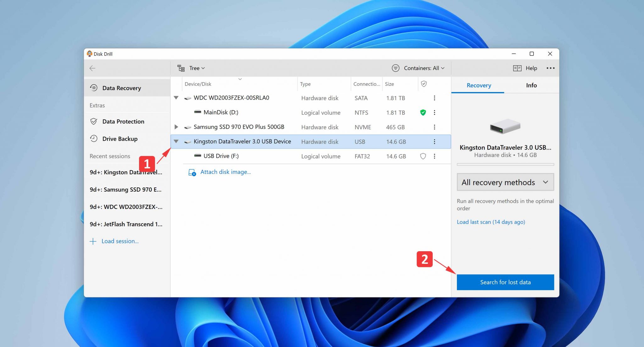Select WDC WD2003FZEX-00SRLA0 row

coord(311,98)
